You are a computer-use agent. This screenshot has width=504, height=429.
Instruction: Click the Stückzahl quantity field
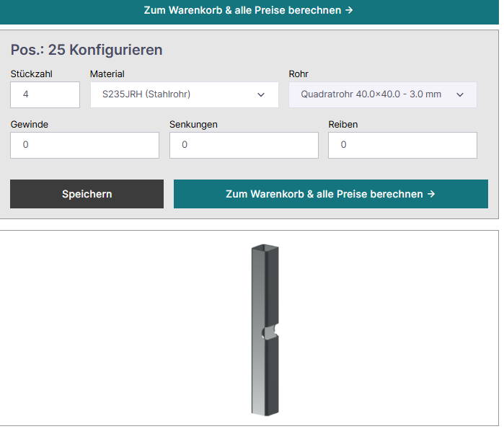[x=45, y=94]
